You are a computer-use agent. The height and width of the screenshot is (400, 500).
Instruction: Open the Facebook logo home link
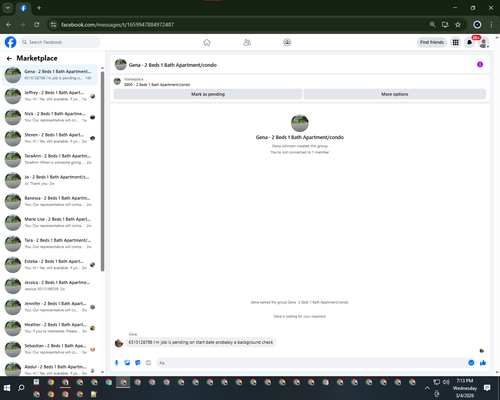(10, 42)
